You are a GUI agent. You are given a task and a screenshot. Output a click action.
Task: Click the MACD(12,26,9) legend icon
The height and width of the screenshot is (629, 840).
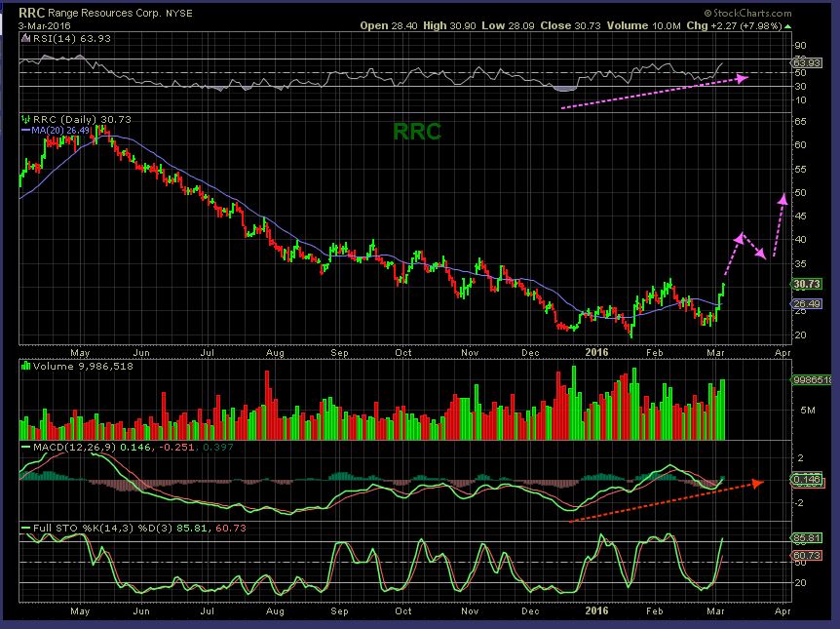tap(23, 447)
